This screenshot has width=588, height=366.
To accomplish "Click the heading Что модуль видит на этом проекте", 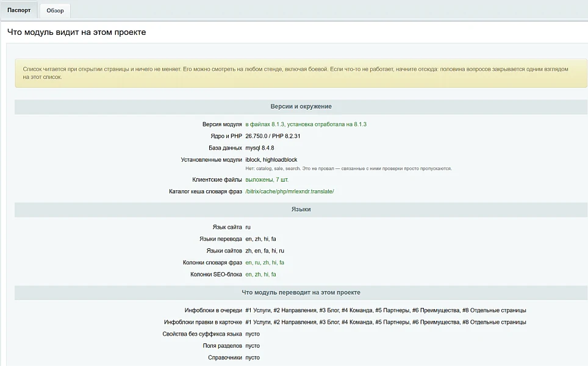I will tap(76, 32).
